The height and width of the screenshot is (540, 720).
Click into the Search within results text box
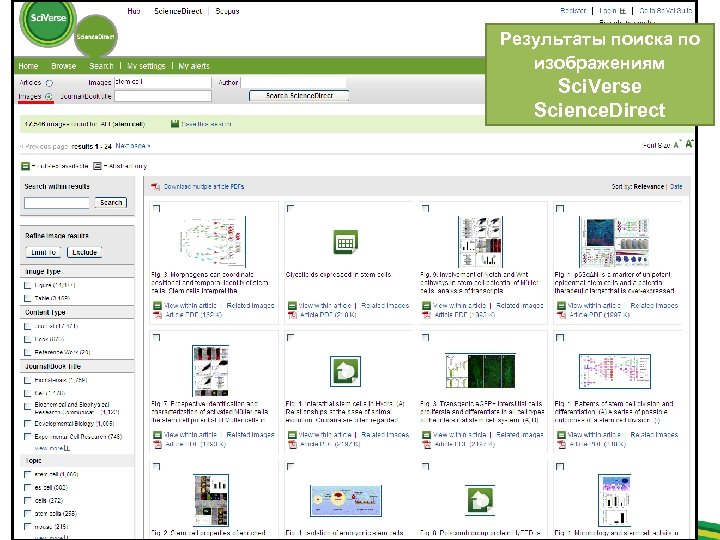57,203
